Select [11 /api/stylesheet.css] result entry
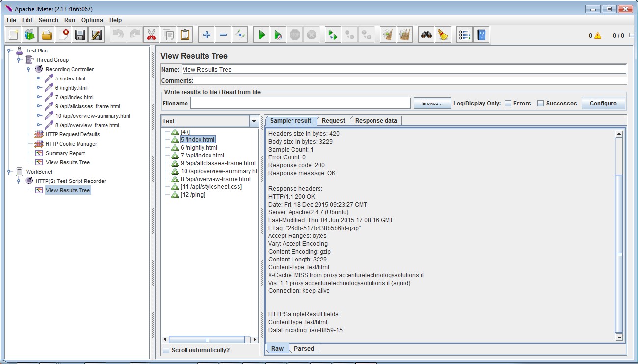 211,187
